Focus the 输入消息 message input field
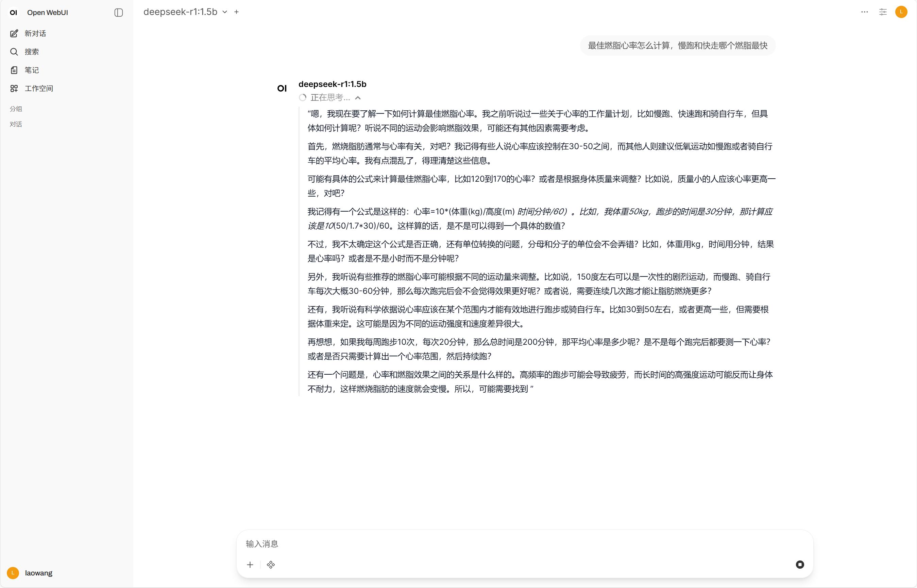 point(524,543)
